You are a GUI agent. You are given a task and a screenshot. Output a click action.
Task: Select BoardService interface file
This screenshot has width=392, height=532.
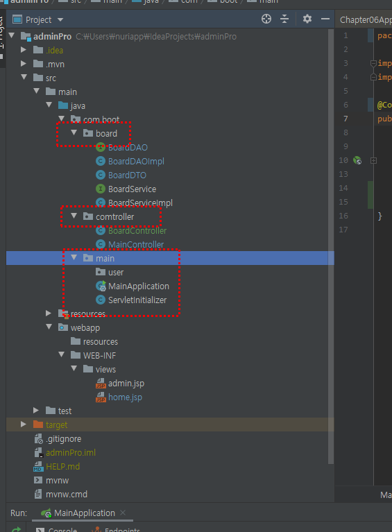[132, 189]
